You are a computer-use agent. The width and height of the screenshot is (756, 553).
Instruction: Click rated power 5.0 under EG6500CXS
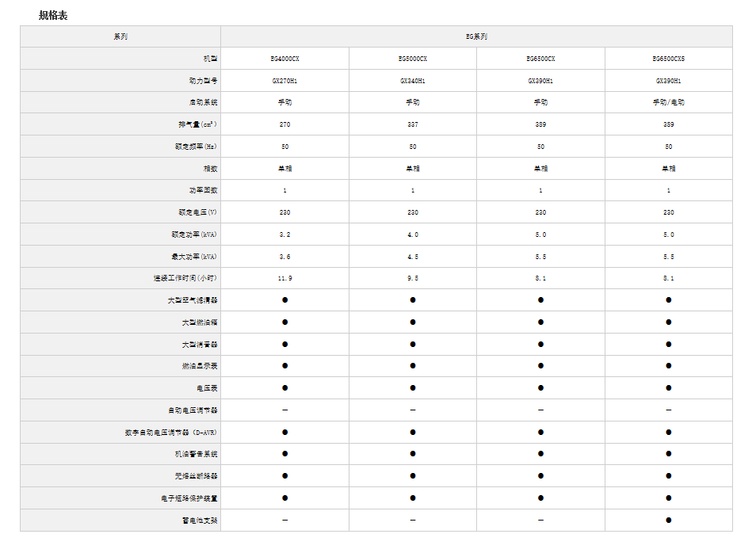pyautogui.click(x=668, y=235)
